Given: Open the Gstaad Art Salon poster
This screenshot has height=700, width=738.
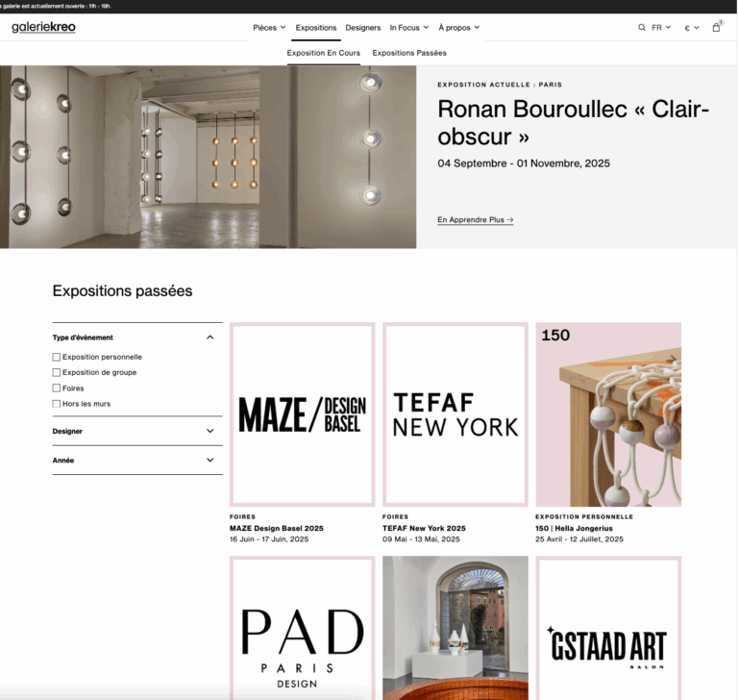Looking at the screenshot, I should [608, 628].
